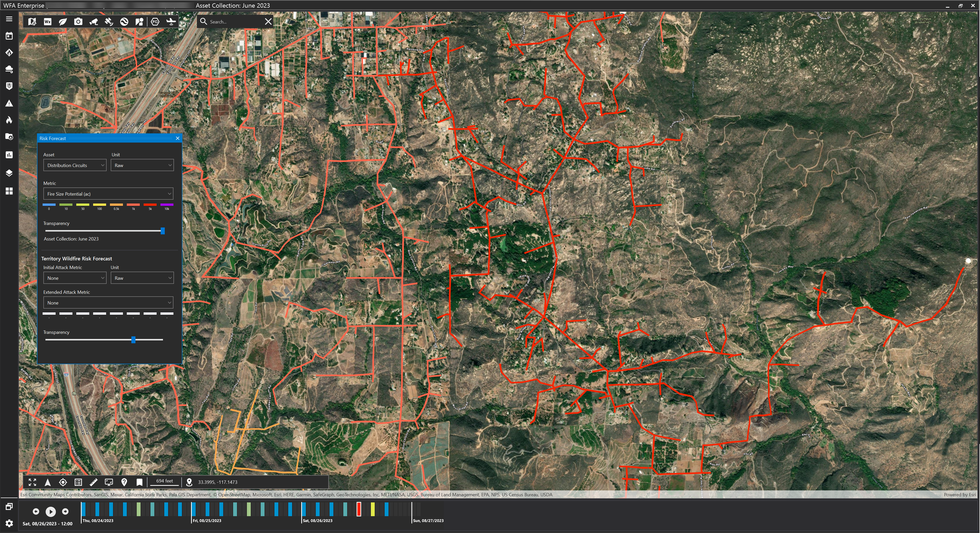
Task: Open the Asset dropdown showing Distribution Circuits
Action: (x=74, y=165)
